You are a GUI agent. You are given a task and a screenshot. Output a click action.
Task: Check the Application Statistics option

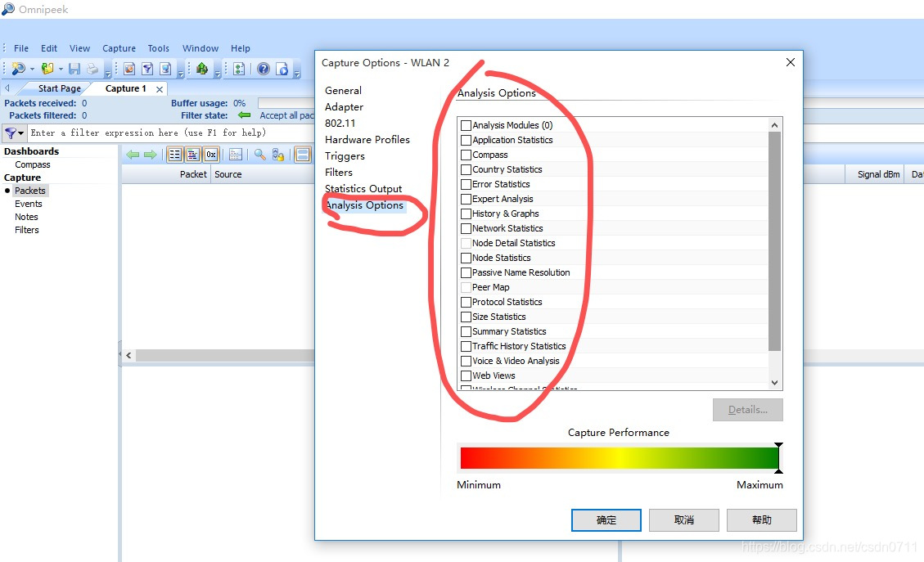click(x=466, y=140)
